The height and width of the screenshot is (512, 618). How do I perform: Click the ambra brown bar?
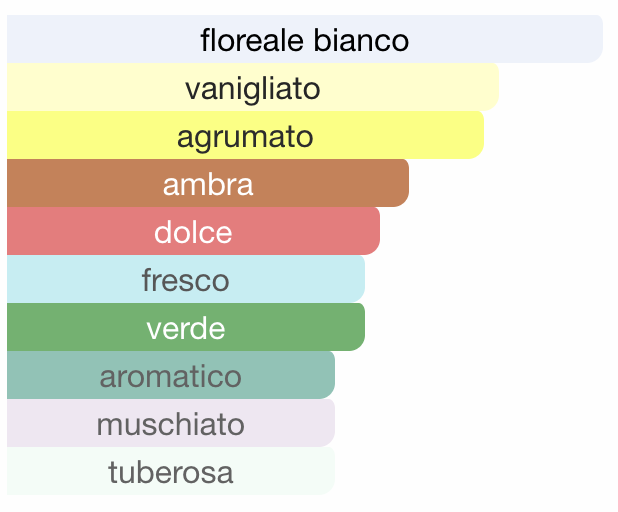coord(208,183)
